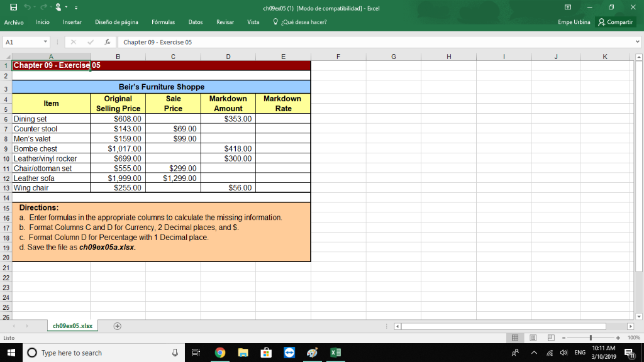The image size is (644, 362).
Task: Select the cell with $69.00
Action: coord(173,129)
